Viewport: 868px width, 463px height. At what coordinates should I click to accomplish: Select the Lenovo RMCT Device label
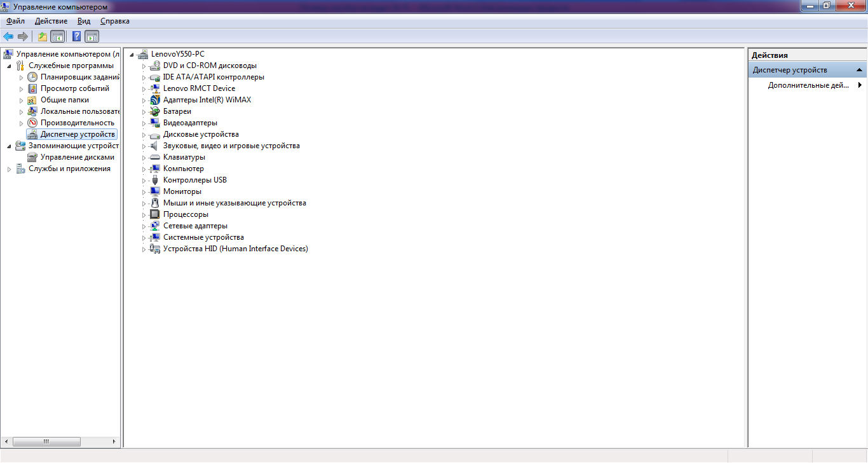(x=199, y=88)
